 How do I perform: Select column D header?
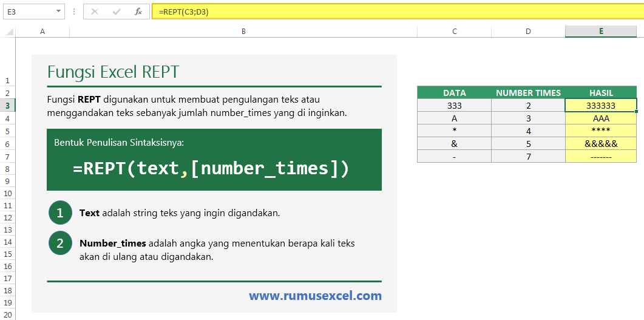(528, 32)
